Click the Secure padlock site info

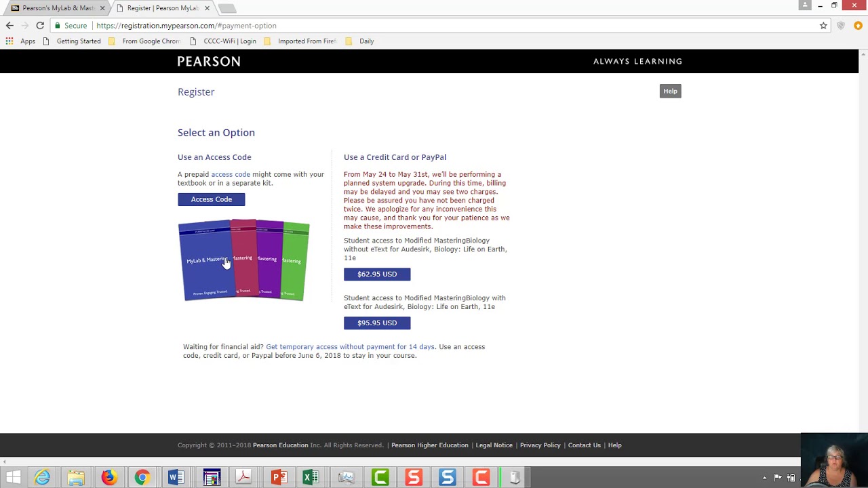coord(71,26)
